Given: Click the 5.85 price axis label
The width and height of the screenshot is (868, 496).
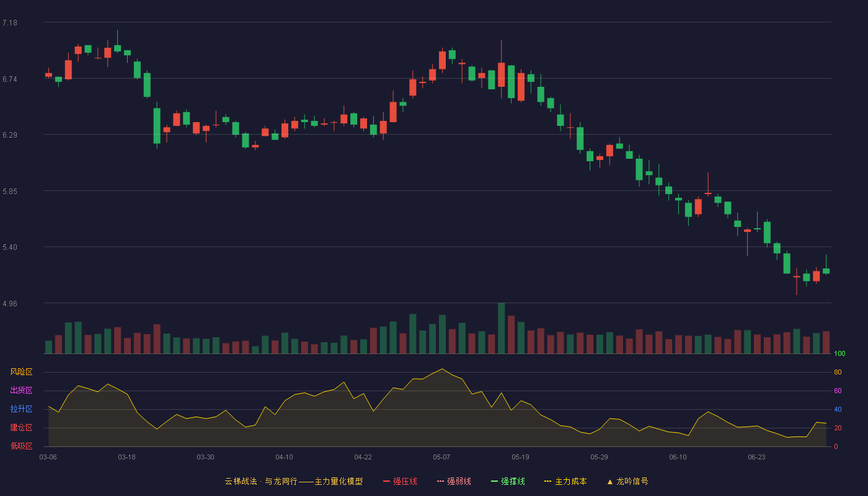Looking at the screenshot, I should click(10, 191).
